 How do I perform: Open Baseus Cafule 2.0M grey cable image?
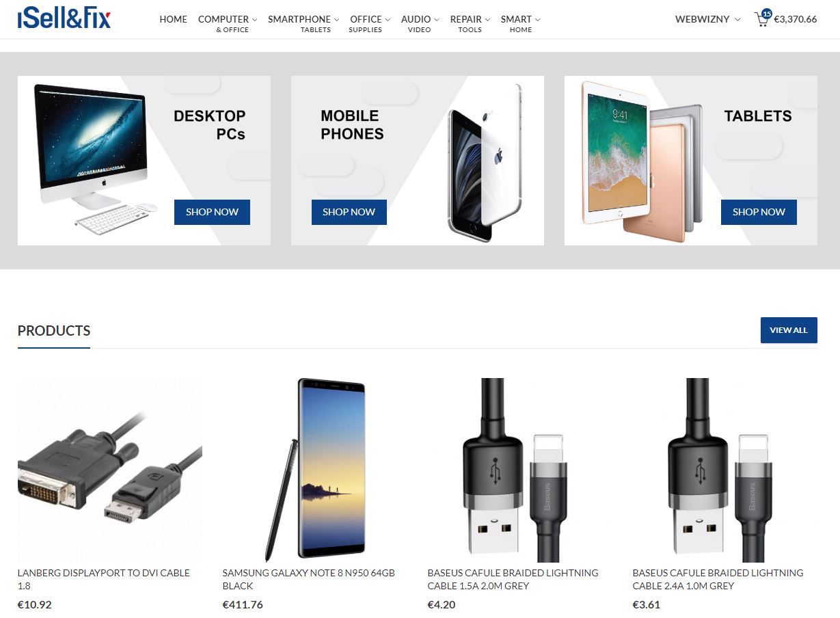[520, 470]
